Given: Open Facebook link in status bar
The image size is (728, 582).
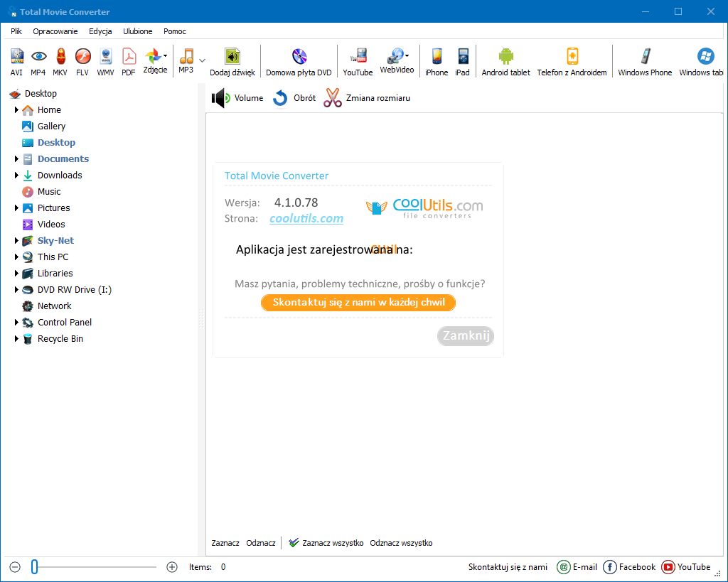Looking at the screenshot, I should (x=629, y=566).
